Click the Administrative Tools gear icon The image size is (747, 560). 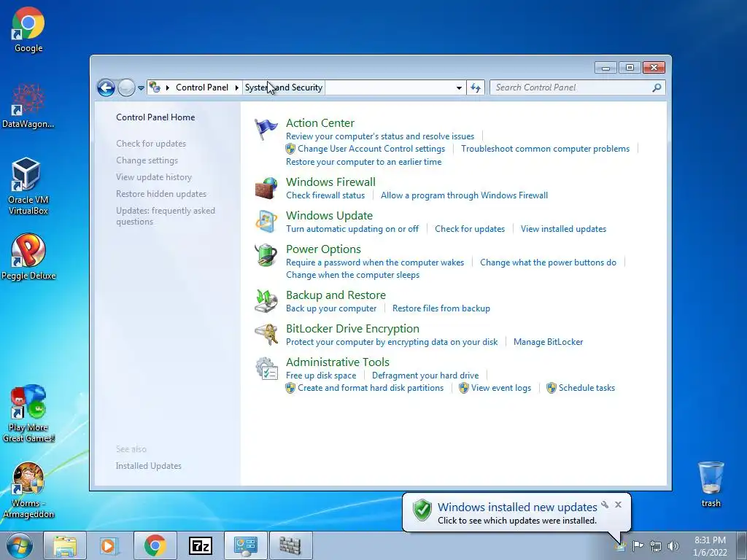click(x=266, y=368)
